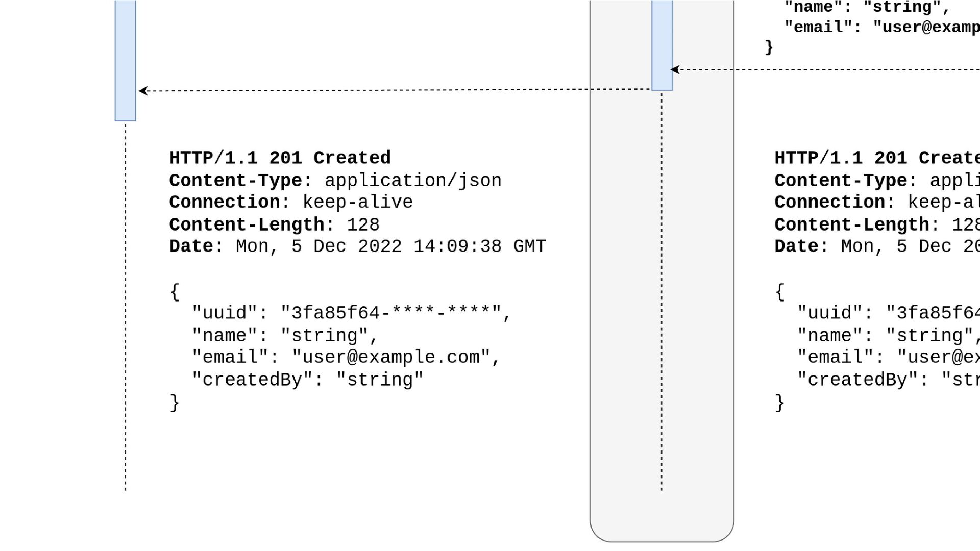Image resolution: width=980 pixels, height=551 pixels.
Task: Click the left "createdBy": "string" line
Action: [x=307, y=380]
